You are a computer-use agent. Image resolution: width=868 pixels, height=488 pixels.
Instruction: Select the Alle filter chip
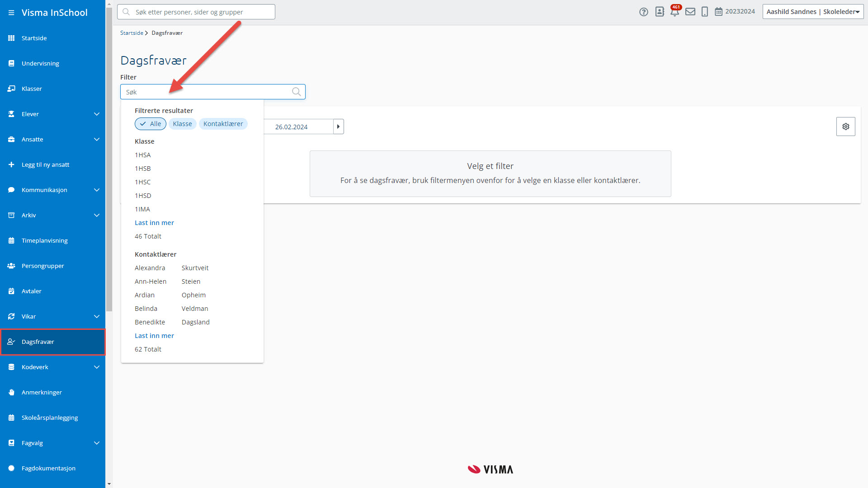[x=151, y=124]
